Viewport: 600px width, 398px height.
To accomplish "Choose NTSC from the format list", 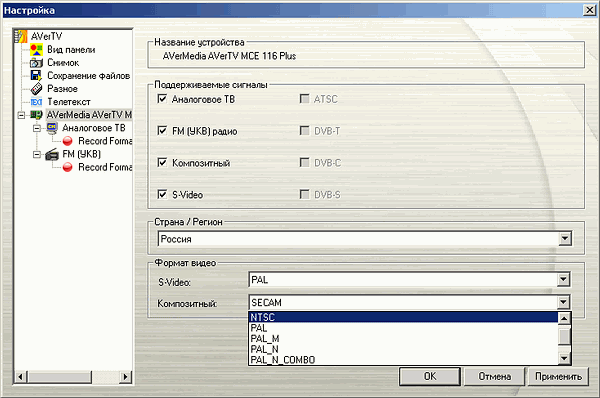I will coord(403,317).
